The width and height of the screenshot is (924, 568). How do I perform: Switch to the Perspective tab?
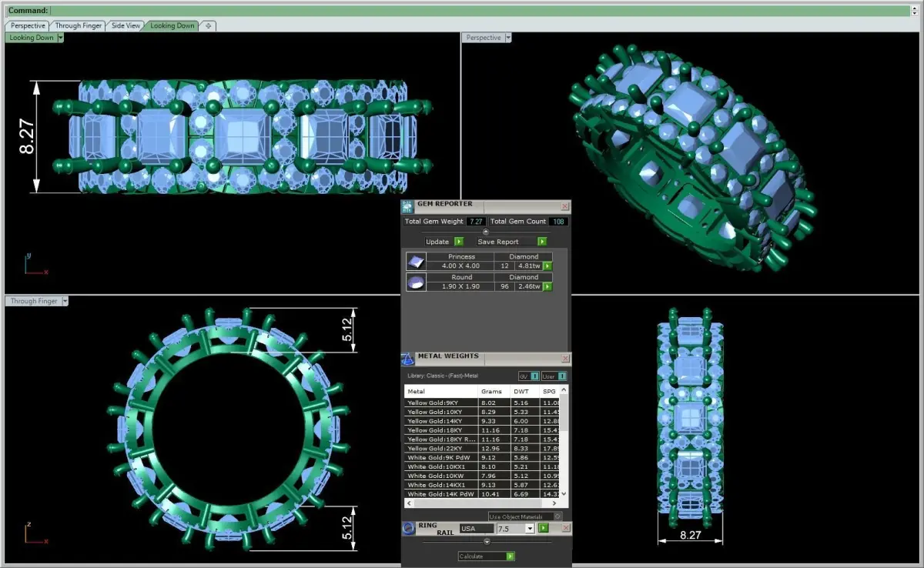click(28, 25)
